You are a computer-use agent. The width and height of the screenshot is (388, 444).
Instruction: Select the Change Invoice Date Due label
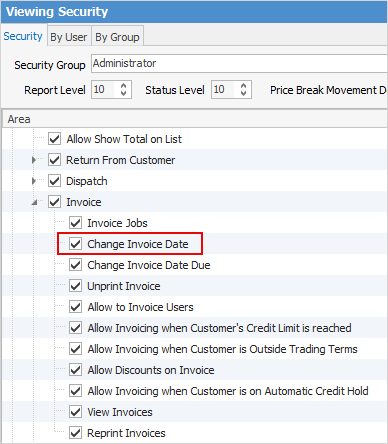tap(149, 265)
